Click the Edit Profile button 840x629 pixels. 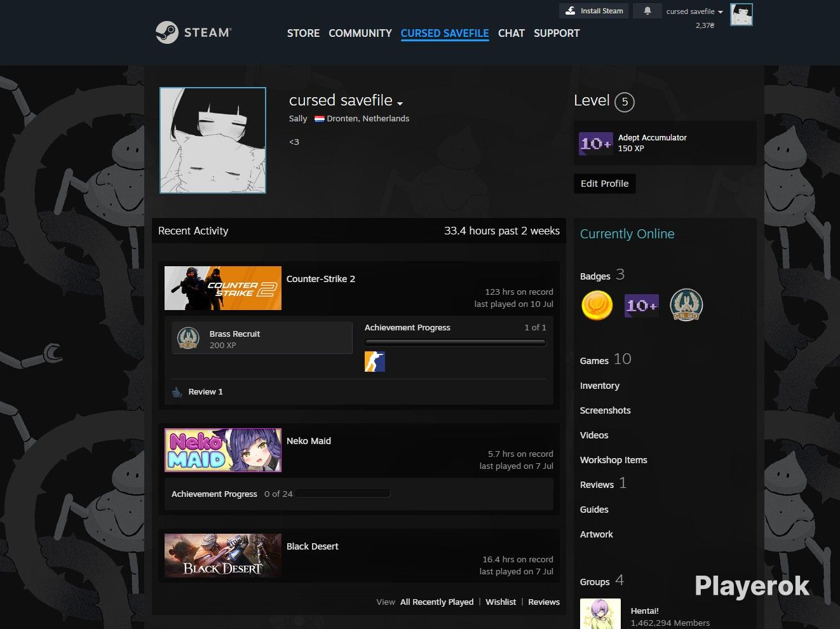point(605,184)
